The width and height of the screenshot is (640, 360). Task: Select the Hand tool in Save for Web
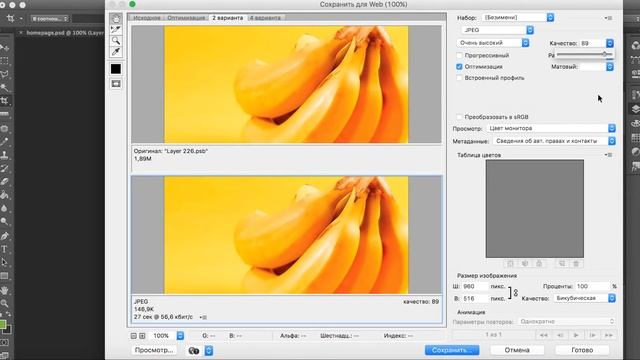[116, 19]
